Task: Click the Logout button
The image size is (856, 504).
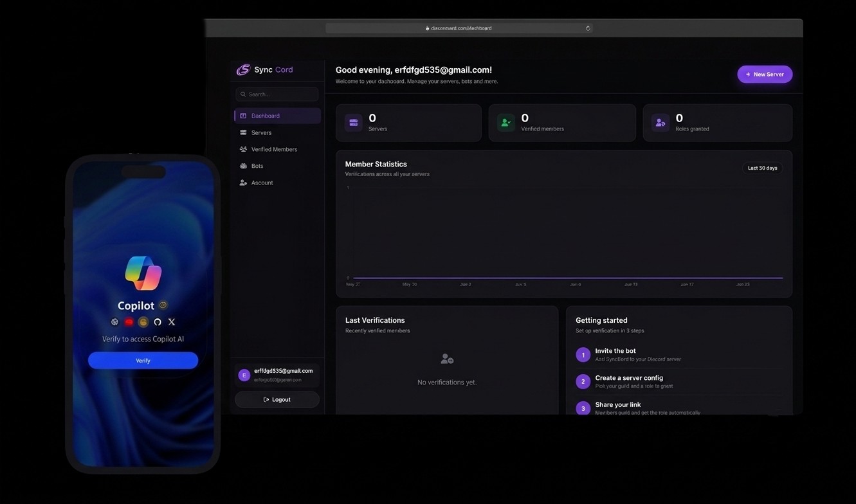Action: click(277, 400)
